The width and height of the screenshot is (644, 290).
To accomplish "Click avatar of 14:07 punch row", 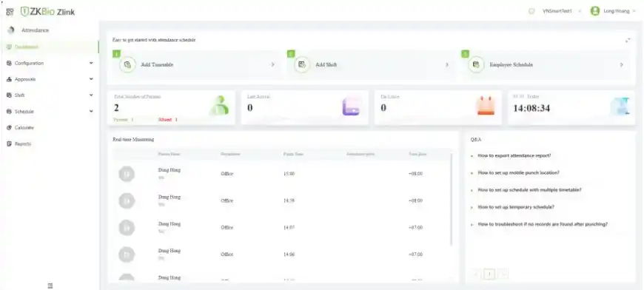I will (x=127, y=228).
